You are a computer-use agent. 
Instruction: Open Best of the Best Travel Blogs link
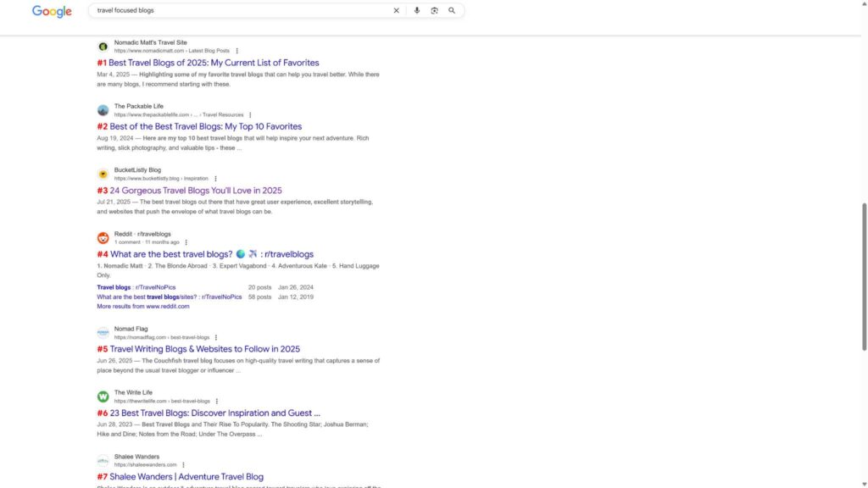(x=205, y=126)
